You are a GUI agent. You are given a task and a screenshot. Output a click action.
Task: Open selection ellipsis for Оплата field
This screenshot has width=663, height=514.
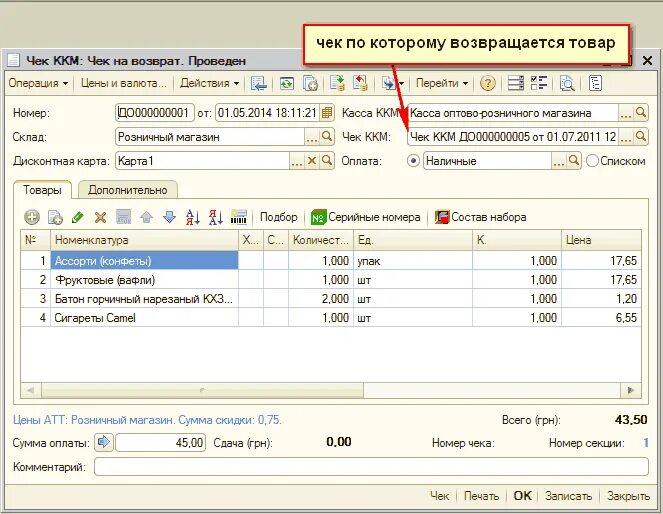pyautogui.click(x=559, y=161)
